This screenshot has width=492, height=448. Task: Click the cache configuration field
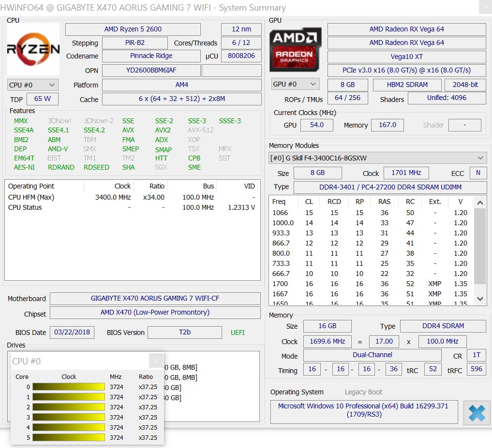click(x=182, y=99)
